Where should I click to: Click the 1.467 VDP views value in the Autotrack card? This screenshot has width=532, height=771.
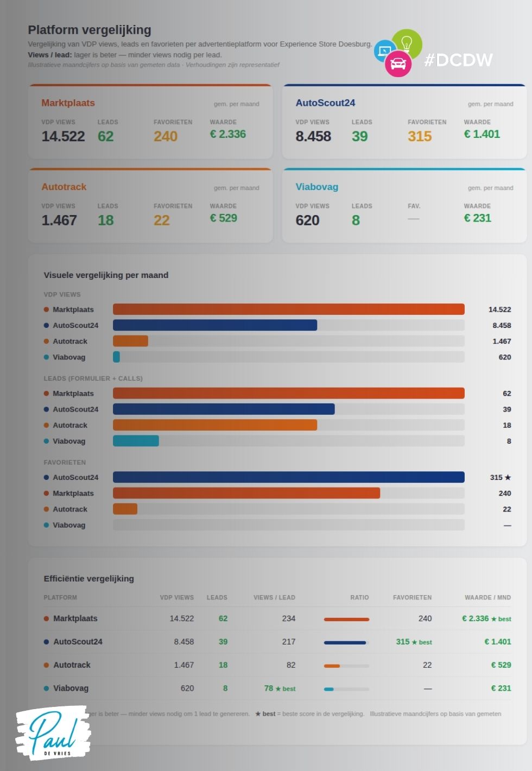[x=59, y=220]
